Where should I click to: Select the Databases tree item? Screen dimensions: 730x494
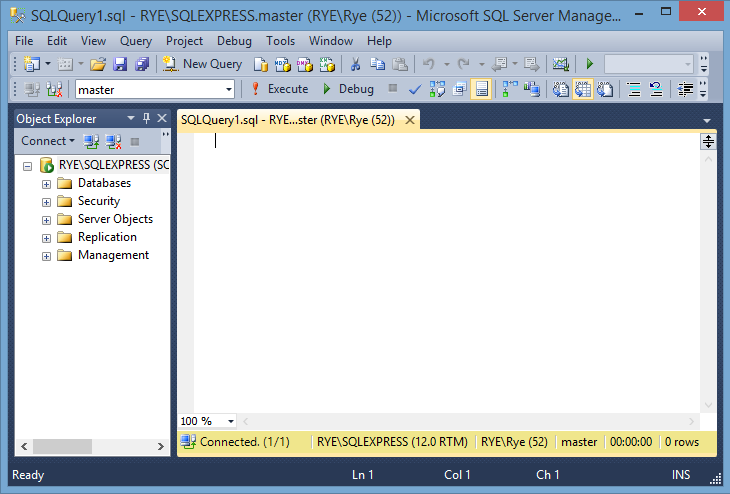[x=104, y=183]
